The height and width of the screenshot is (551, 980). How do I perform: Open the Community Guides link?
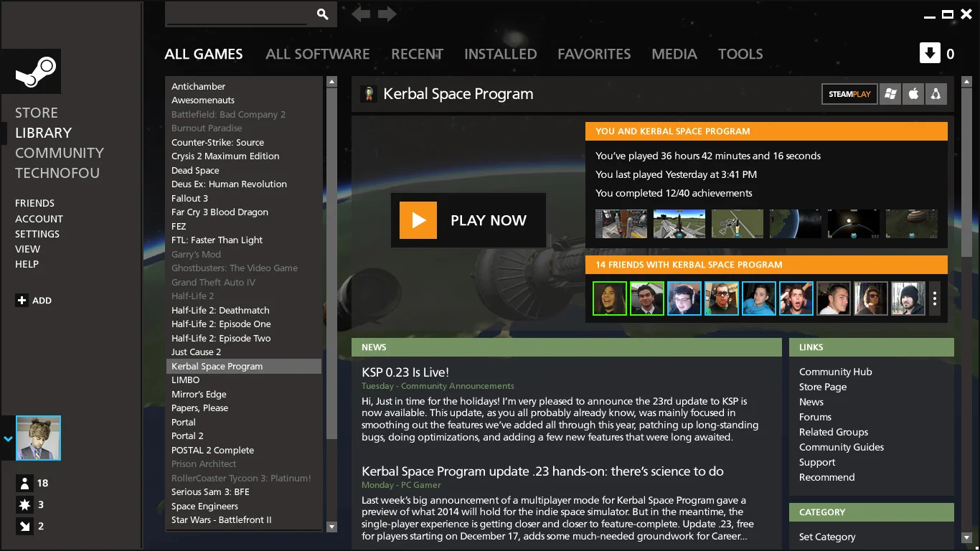[x=842, y=447]
